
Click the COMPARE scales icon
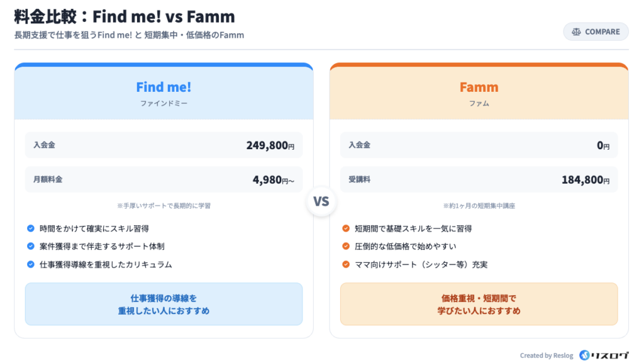[576, 32]
